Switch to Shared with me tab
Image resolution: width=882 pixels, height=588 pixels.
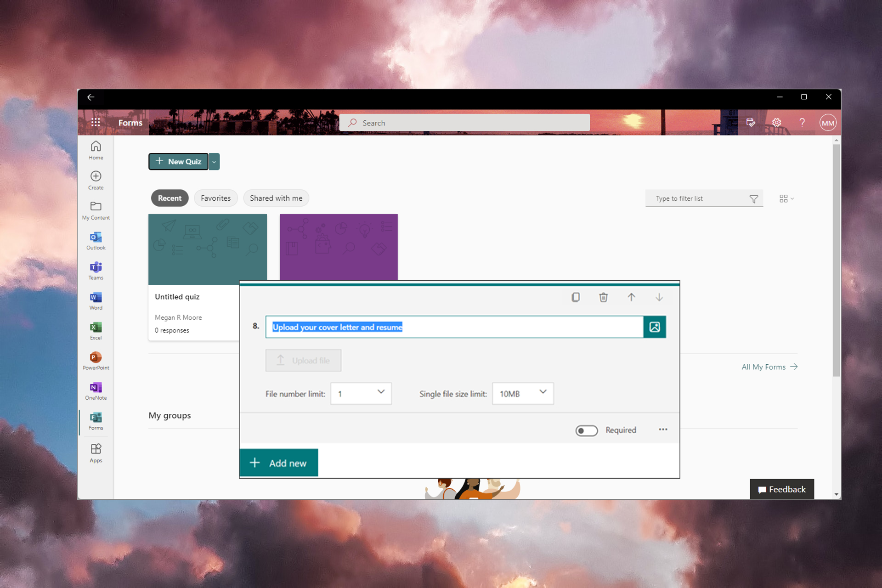pyautogui.click(x=276, y=198)
